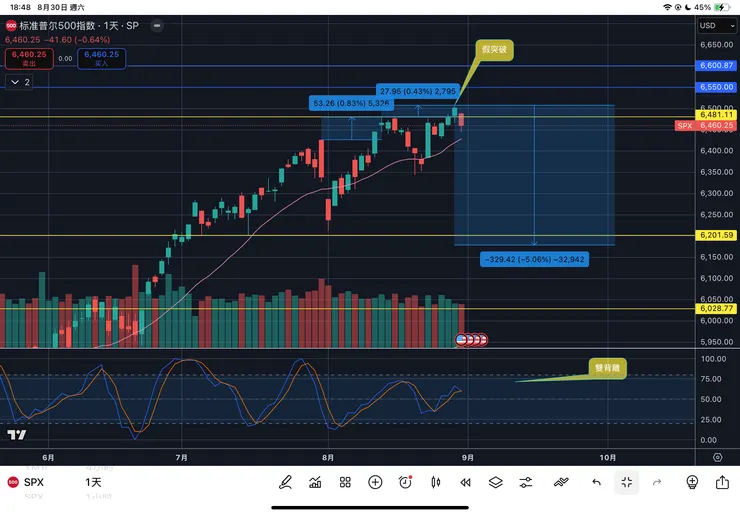
Task: Tap the S&P 500 logo beside the title
Action: pyautogui.click(x=11, y=25)
